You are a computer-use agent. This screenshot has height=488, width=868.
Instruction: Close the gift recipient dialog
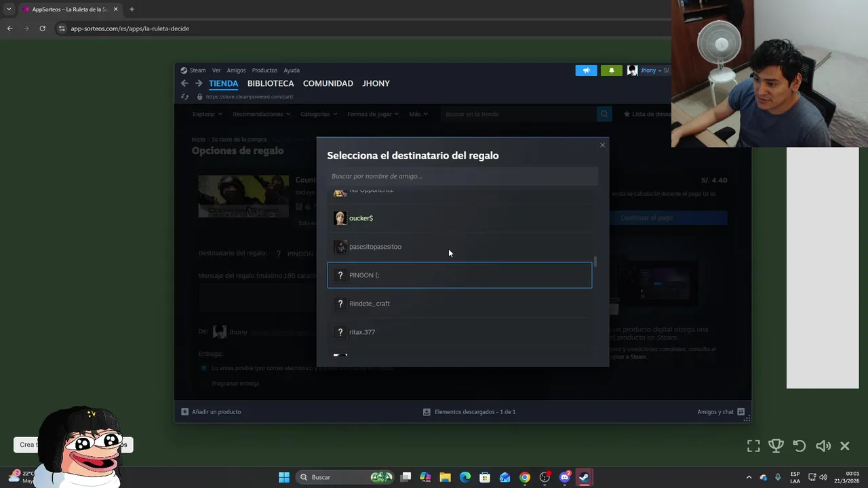(602, 145)
